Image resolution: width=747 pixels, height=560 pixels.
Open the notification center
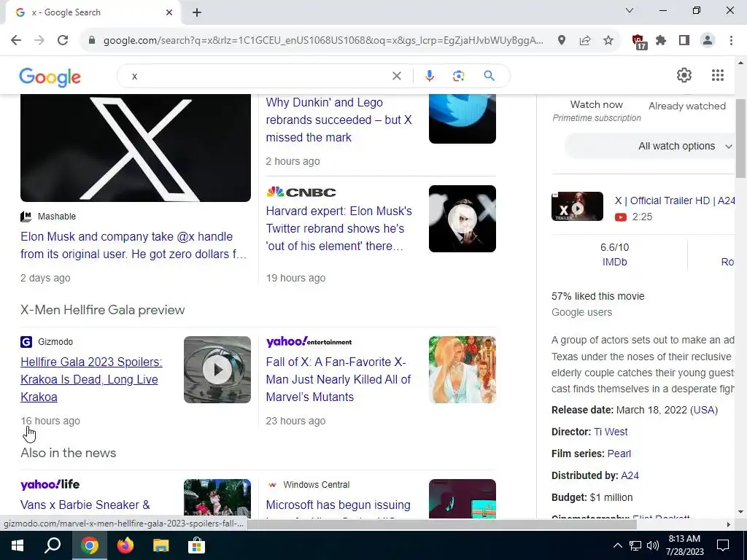click(723, 545)
